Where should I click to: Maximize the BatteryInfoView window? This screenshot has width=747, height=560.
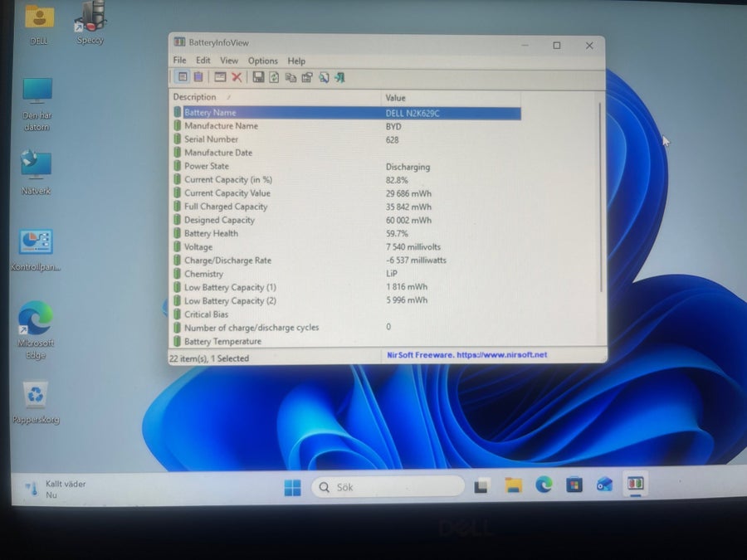(556, 46)
